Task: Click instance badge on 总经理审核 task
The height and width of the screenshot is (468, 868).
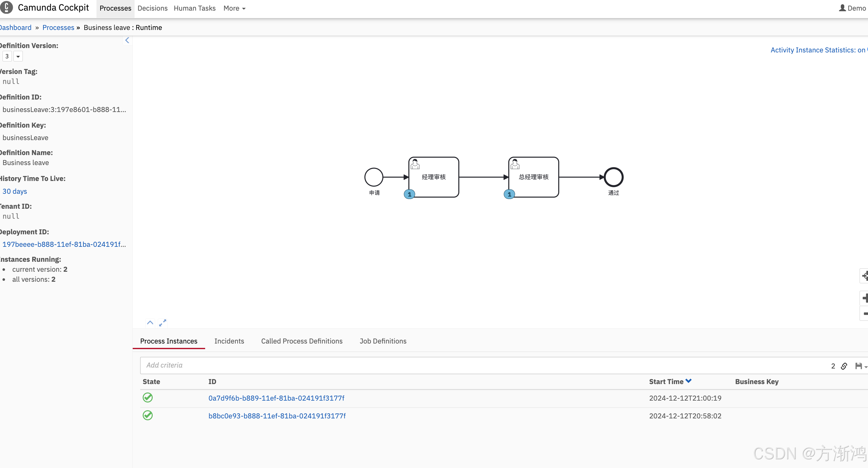Action: 509,194
